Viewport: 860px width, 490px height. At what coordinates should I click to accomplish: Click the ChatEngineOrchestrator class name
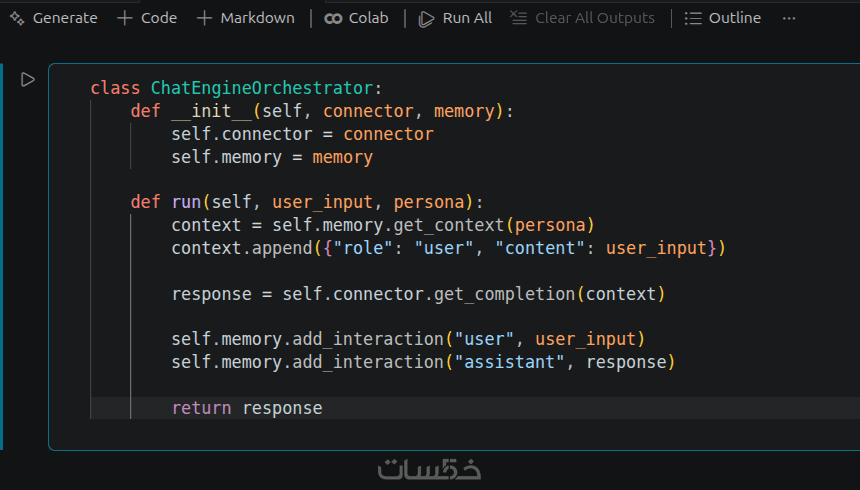266,88
